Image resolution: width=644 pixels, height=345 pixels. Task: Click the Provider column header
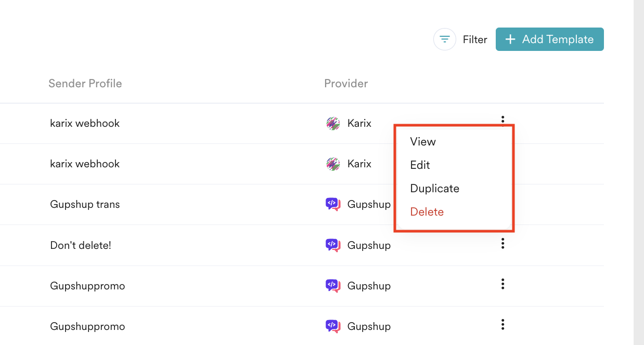coord(346,84)
